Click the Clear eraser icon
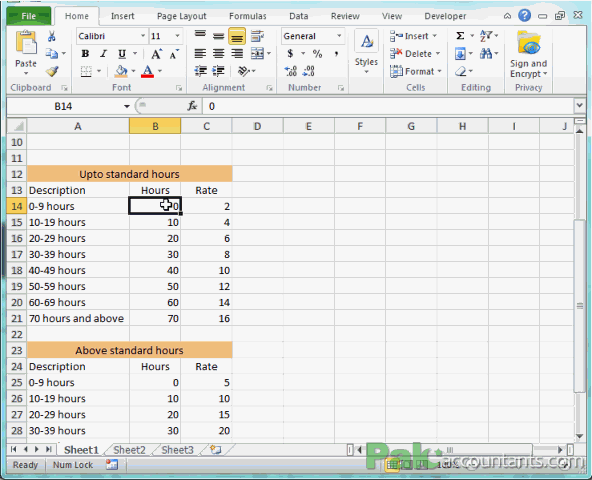The width and height of the screenshot is (592, 480). tap(460, 71)
